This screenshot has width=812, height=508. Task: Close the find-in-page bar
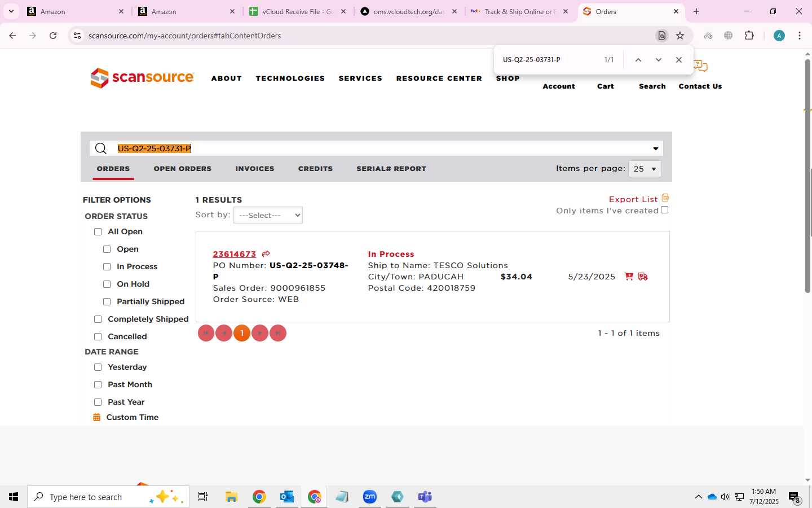(679, 60)
